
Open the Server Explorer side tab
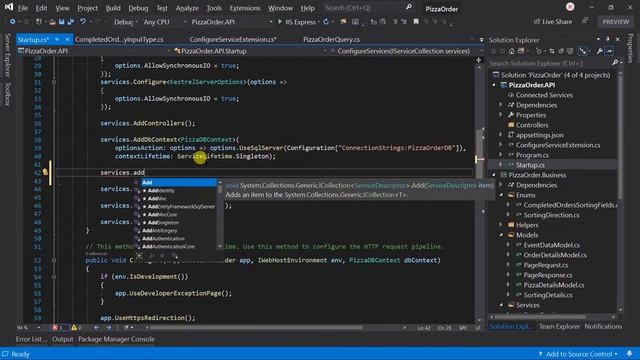tap(7, 55)
